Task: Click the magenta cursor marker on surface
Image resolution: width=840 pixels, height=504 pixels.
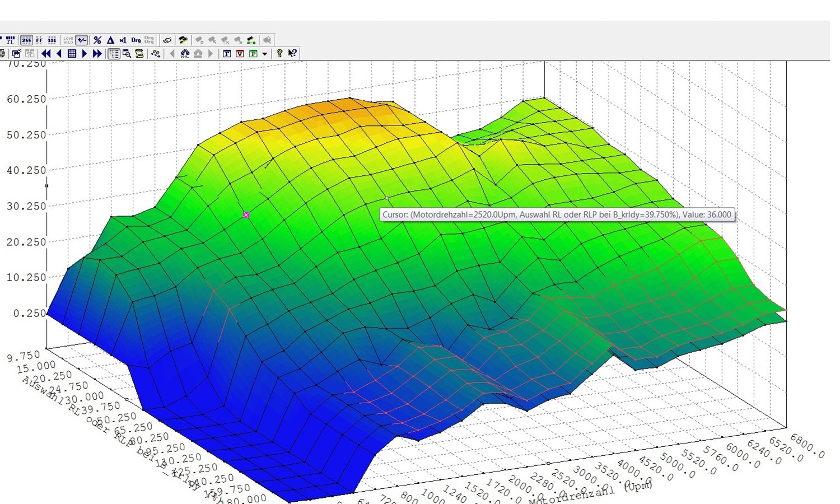Action: click(246, 215)
